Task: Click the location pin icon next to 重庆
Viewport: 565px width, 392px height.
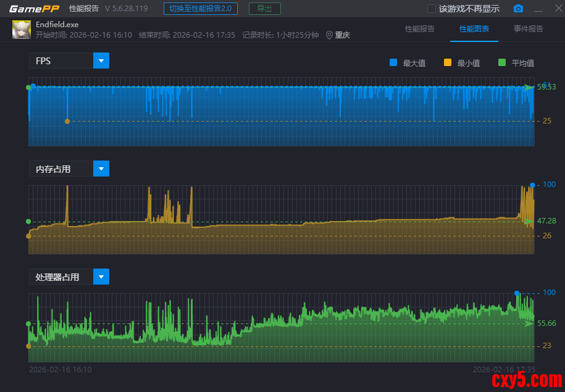Action: (329, 35)
